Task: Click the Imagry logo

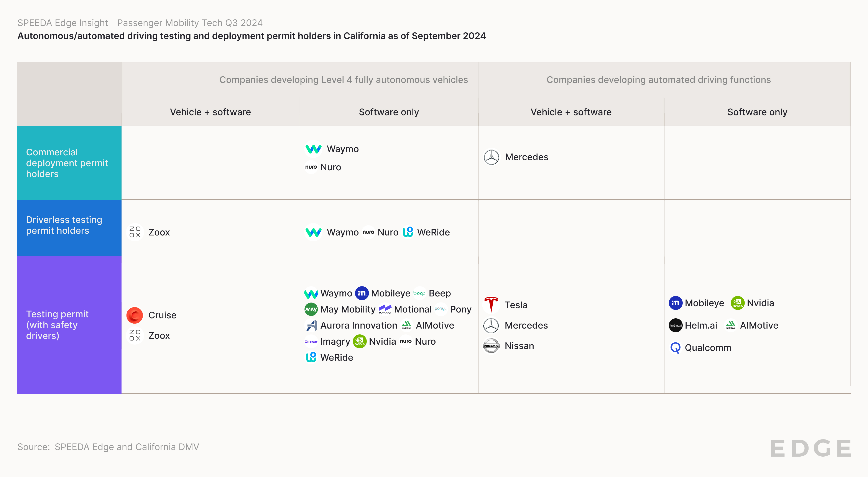Action: (x=311, y=342)
